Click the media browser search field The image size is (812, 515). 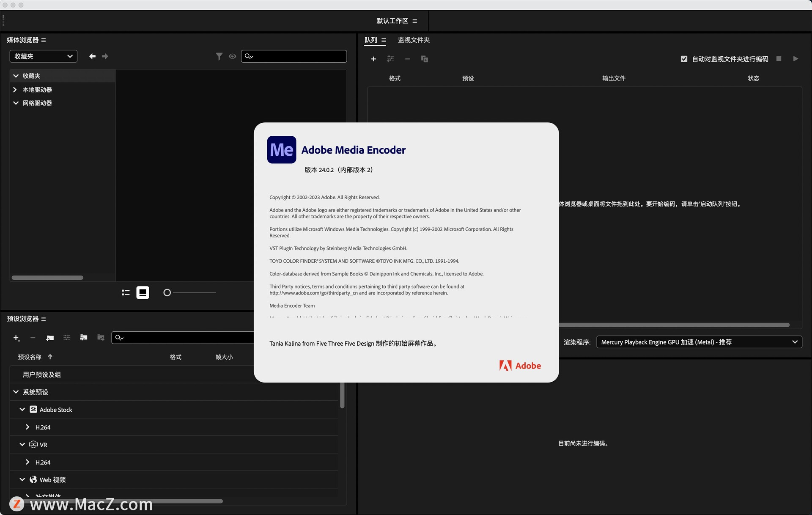pyautogui.click(x=294, y=56)
